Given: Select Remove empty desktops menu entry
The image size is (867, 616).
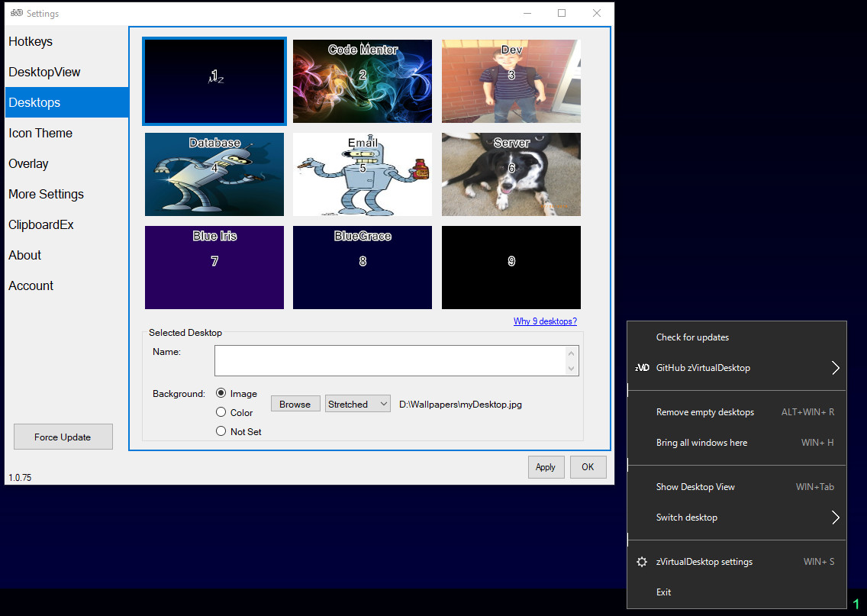Looking at the screenshot, I should pos(736,412).
